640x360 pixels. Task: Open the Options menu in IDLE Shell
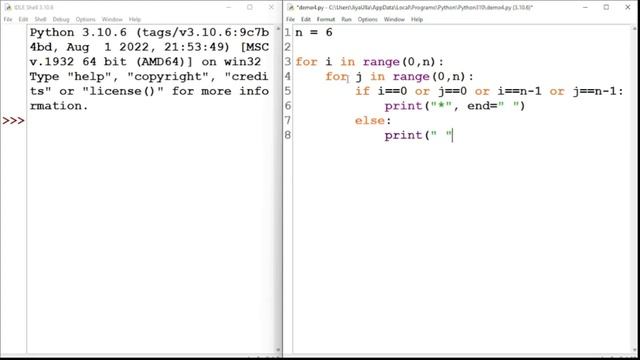[85, 19]
